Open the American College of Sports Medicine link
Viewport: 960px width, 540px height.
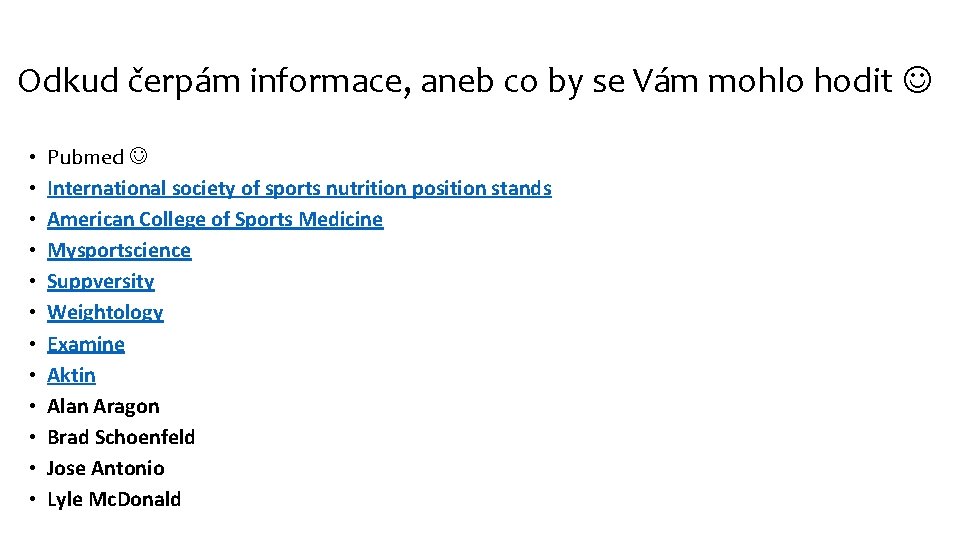[215, 219]
